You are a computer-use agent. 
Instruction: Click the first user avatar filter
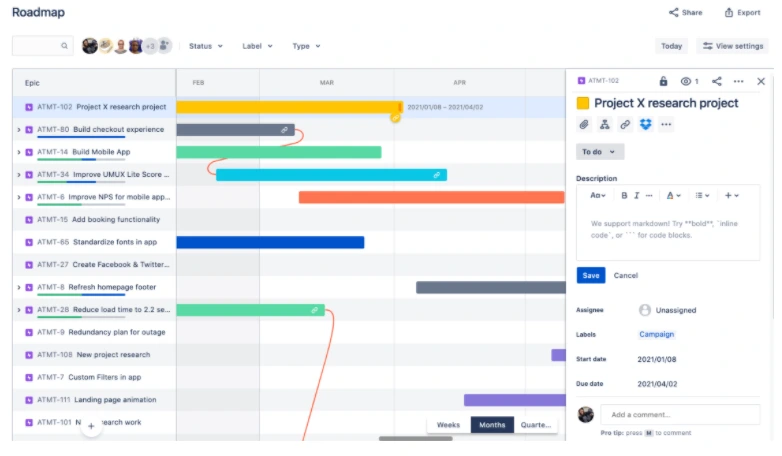coord(90,46)
